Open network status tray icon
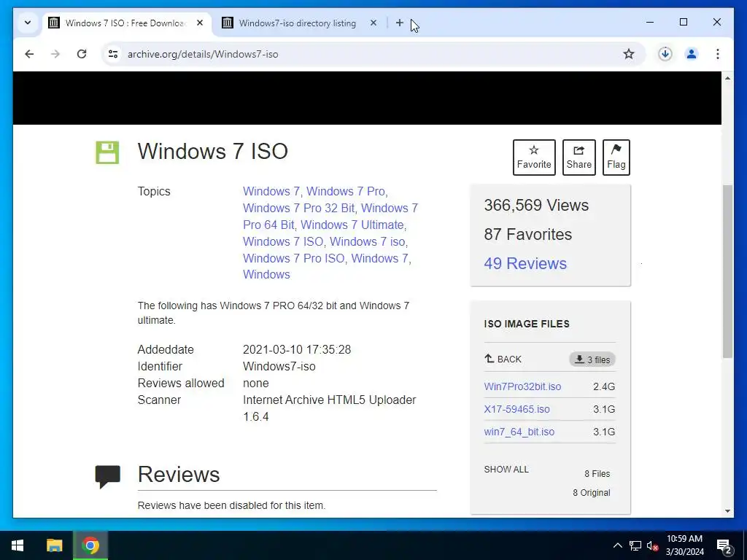Image resolution: width=747 pixels, height=560 pixels. (x=635, y=545)
